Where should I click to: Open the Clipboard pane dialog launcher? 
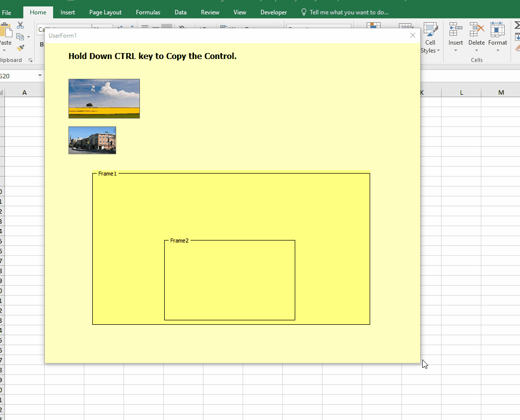pos(30,60)
